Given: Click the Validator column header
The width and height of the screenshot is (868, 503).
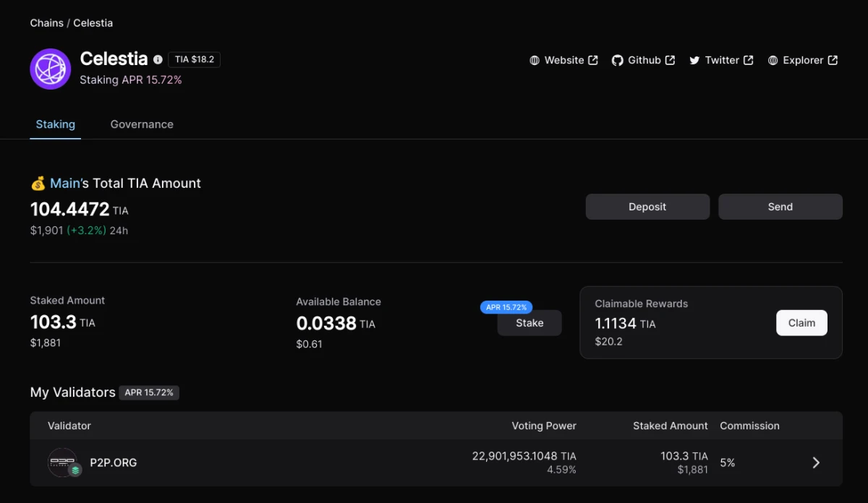Looking at the screenshot, I should tap(69, 426).
